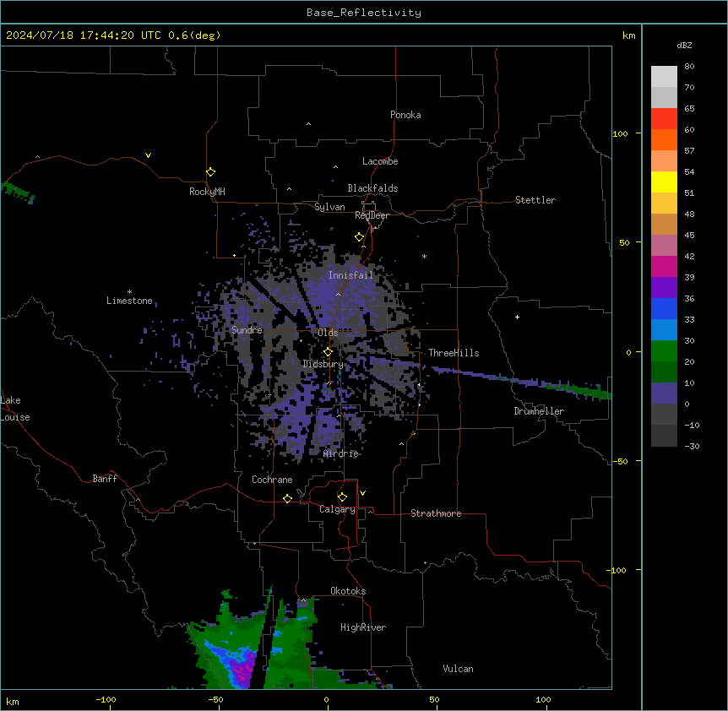The height and width of the screenshot is (711, 728).
Task: Click the HighRiver town label
Action: coord(363,627)
